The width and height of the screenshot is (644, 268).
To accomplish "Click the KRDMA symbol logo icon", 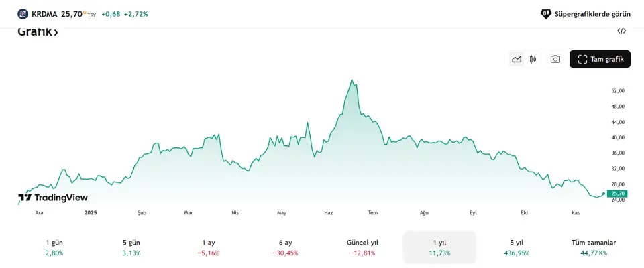I will click(x=23, y=13).
